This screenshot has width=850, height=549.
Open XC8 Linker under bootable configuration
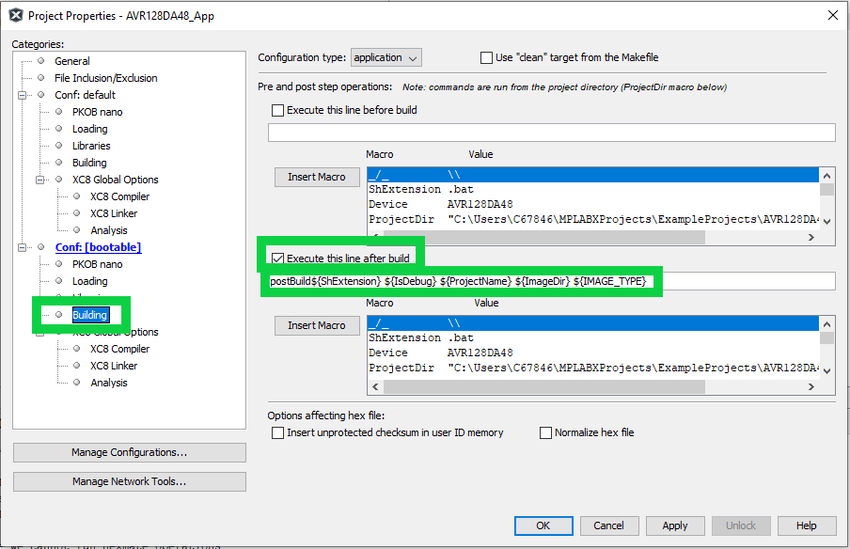113,366
